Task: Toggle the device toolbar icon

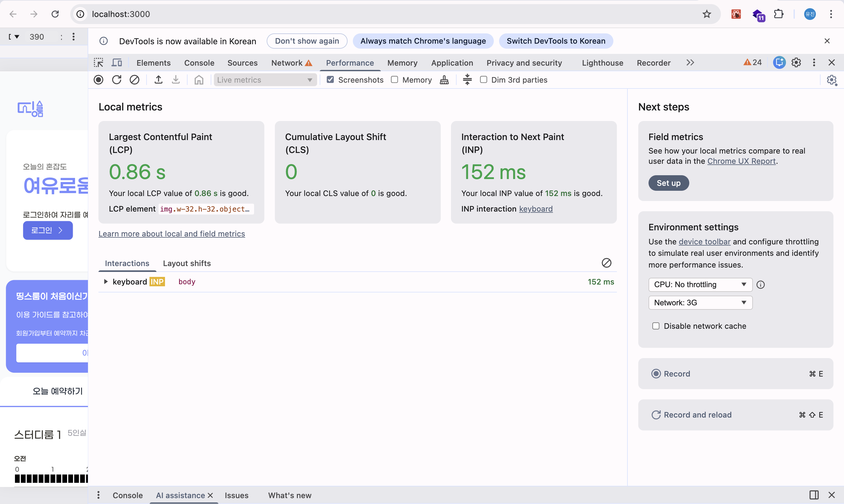Action: click(x=117, y=63)
